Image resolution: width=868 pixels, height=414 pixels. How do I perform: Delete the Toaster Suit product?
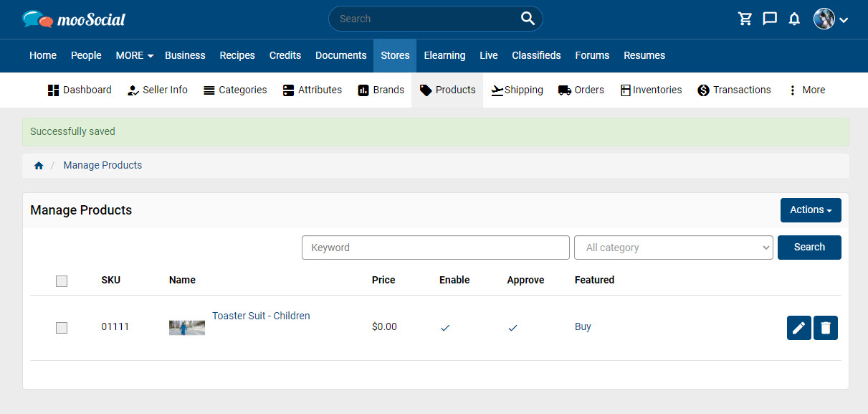click(x=826, y=328)
